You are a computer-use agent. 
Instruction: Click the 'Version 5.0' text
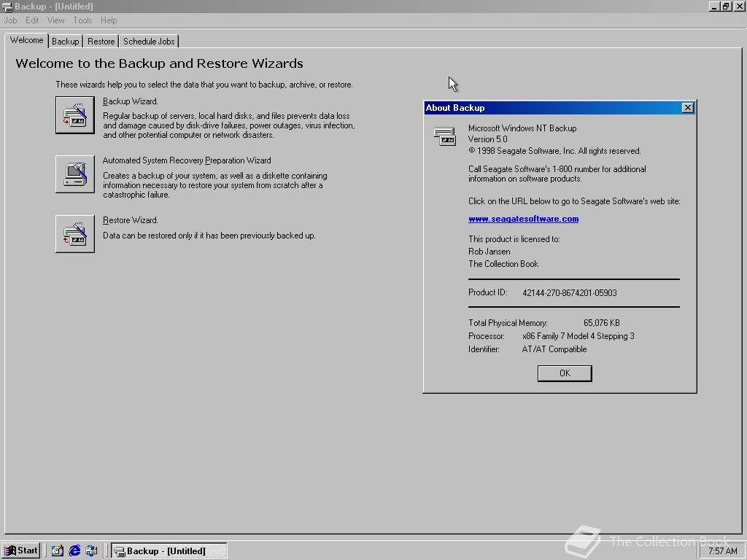488,139
